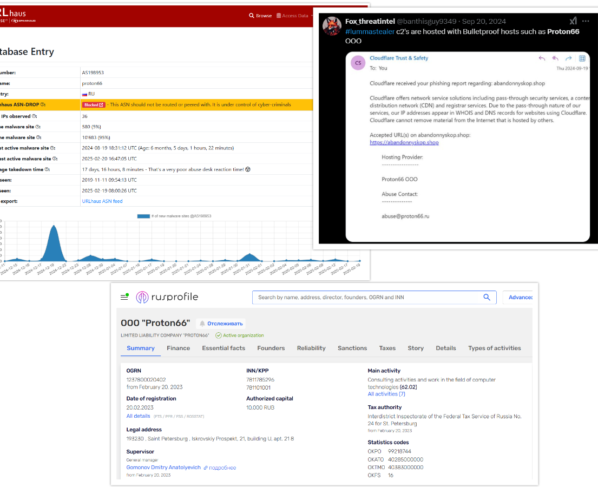Click the Fox_threatintel profile avatar
The height and width of the screenshot is (487, 598).
(x=331, y=26)
